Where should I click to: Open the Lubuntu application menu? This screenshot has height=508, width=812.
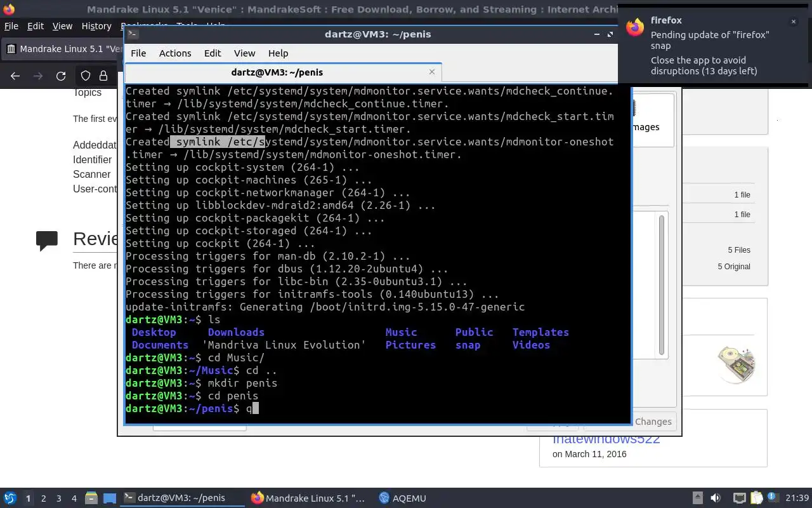10,498
